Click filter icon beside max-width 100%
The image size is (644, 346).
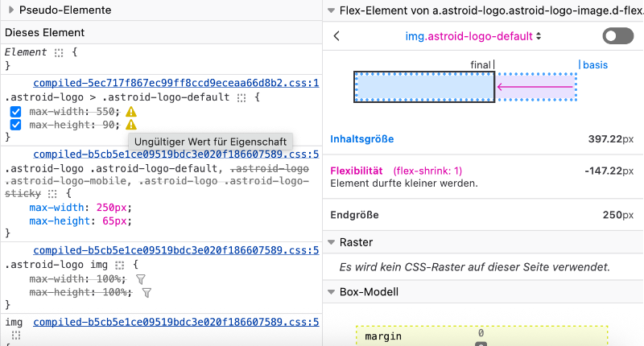pos(140,279)
